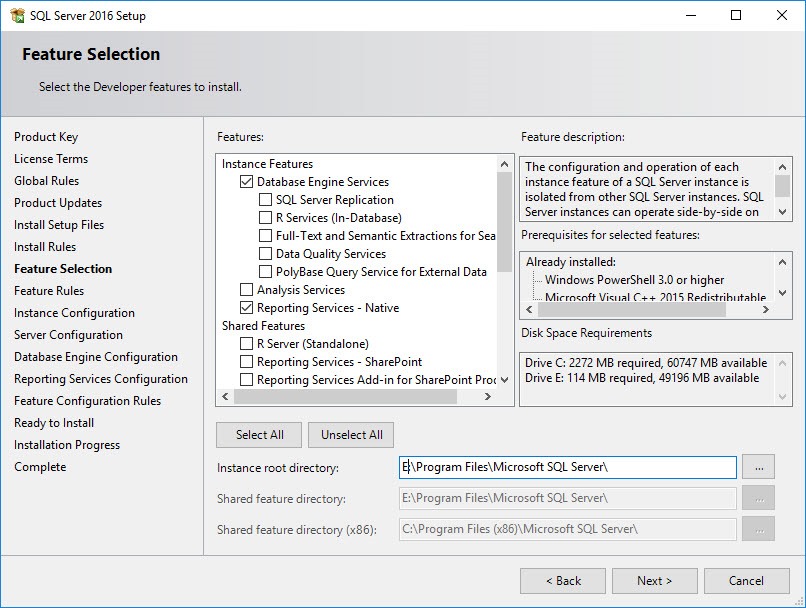Click Features list scroll up arrow
Viewport: 806px width, 608px height.
504,164
